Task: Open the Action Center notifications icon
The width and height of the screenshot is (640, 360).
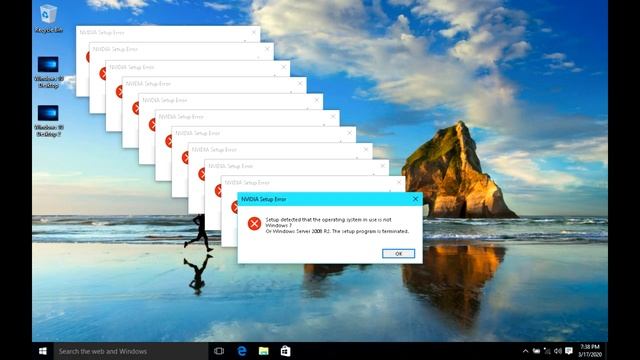Action: click(x=569, y=351)
